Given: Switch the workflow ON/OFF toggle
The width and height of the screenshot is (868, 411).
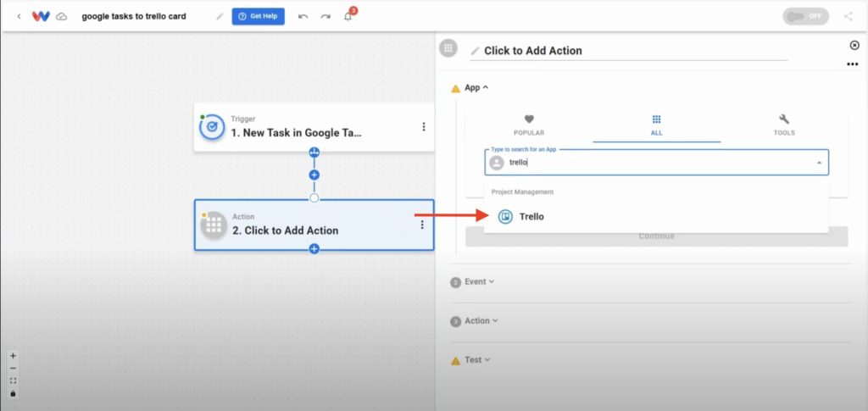Looking at the screenshot, I should [x=805, y=16].
